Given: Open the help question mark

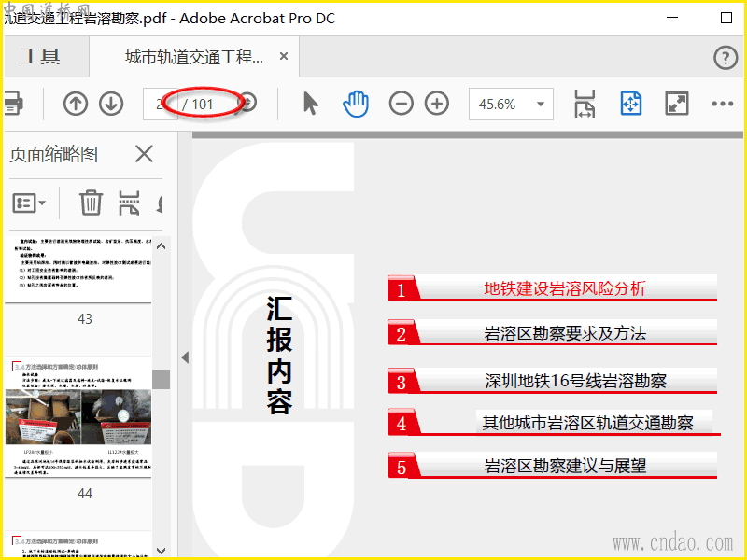Looking at the screenshot, I should [x=726, y=58].
